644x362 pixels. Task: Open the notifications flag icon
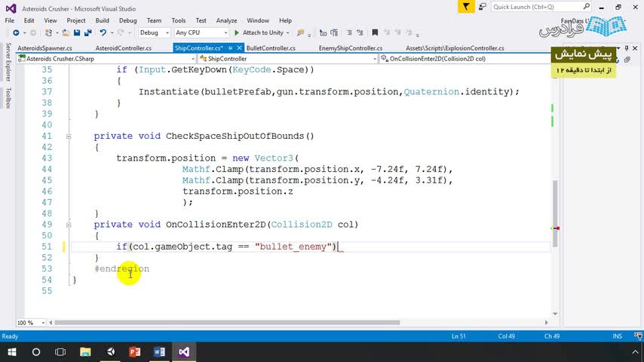coord(466,7)
